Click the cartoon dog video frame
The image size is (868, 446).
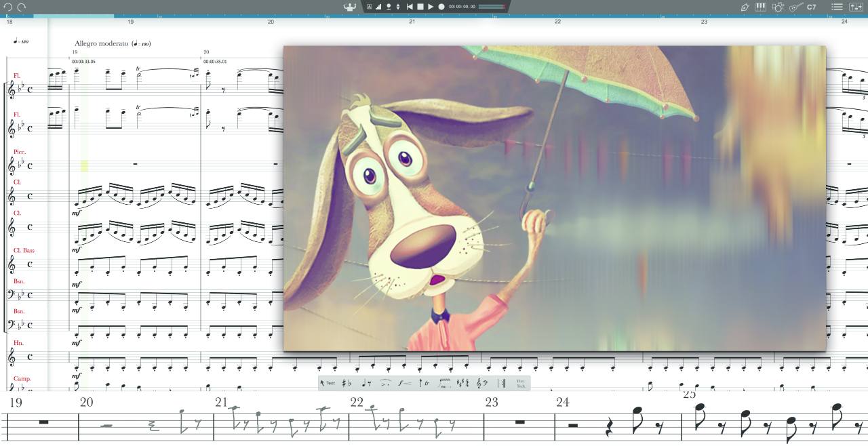pos(554,198)
